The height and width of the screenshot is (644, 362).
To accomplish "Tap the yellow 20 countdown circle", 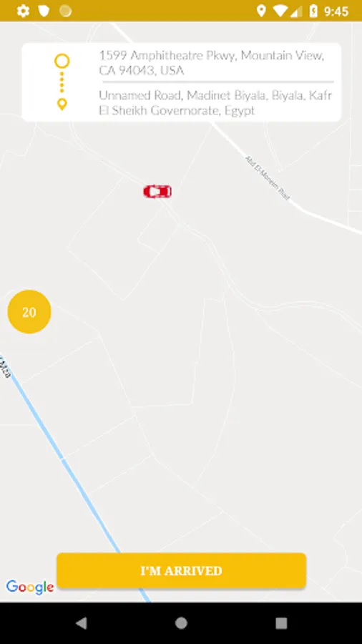I will (29, 312).
